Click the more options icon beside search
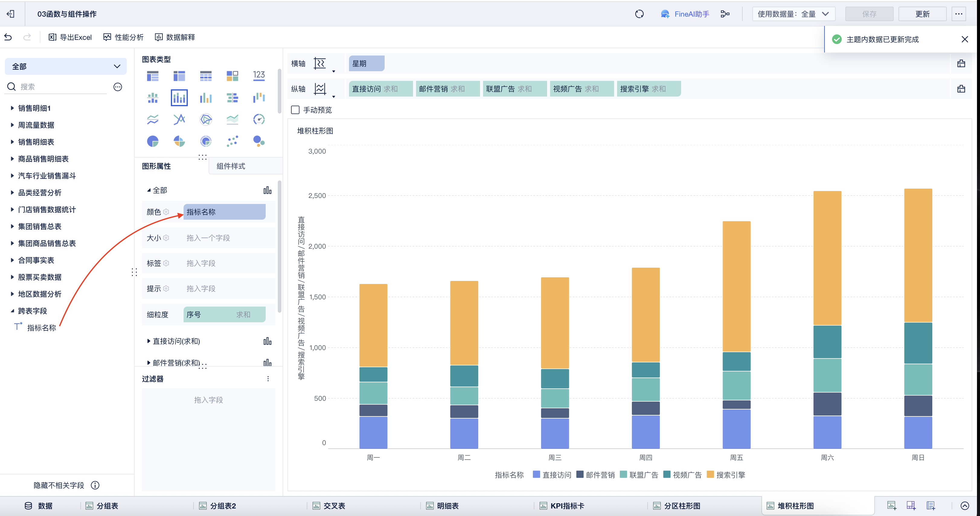 tap(118, 87)
